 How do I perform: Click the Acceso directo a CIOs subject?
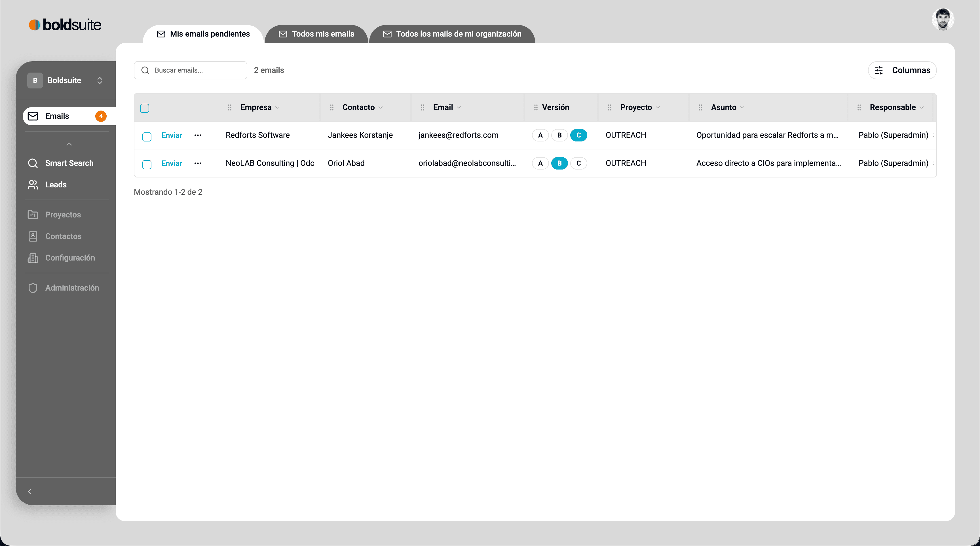[x=768, y=164]
